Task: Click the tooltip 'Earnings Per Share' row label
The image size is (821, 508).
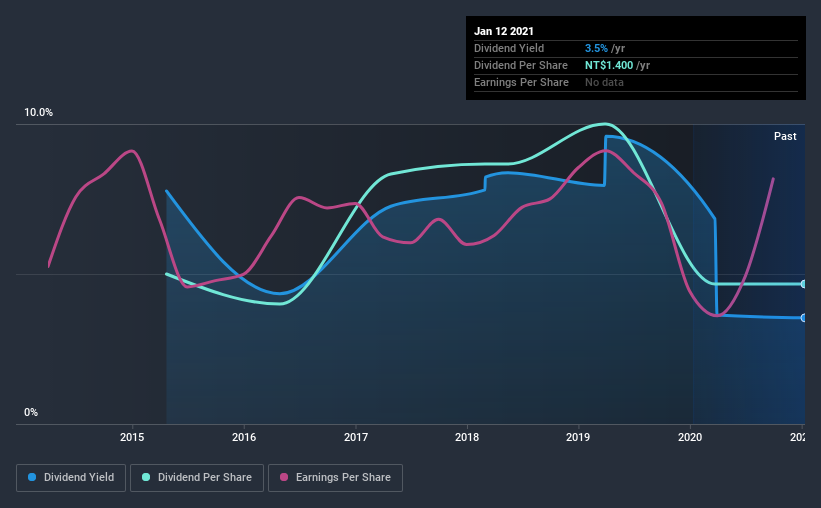Action: [522, 82]
